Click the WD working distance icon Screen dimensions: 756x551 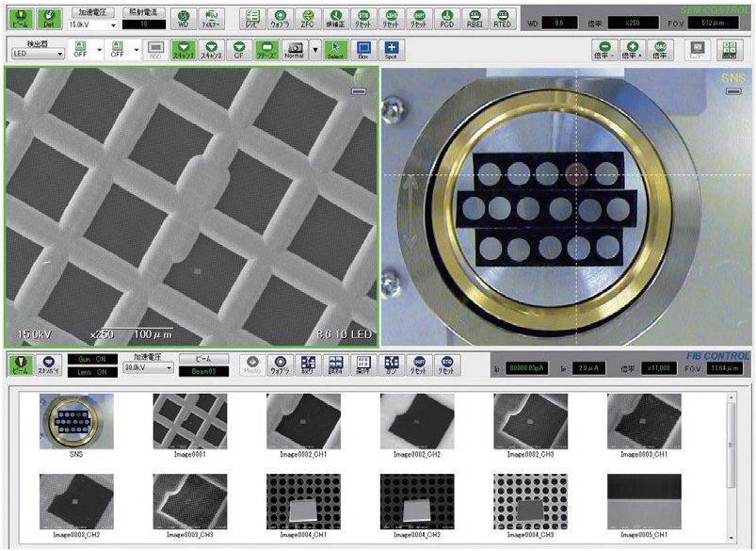pyautogui.click(x=184, y=19)
